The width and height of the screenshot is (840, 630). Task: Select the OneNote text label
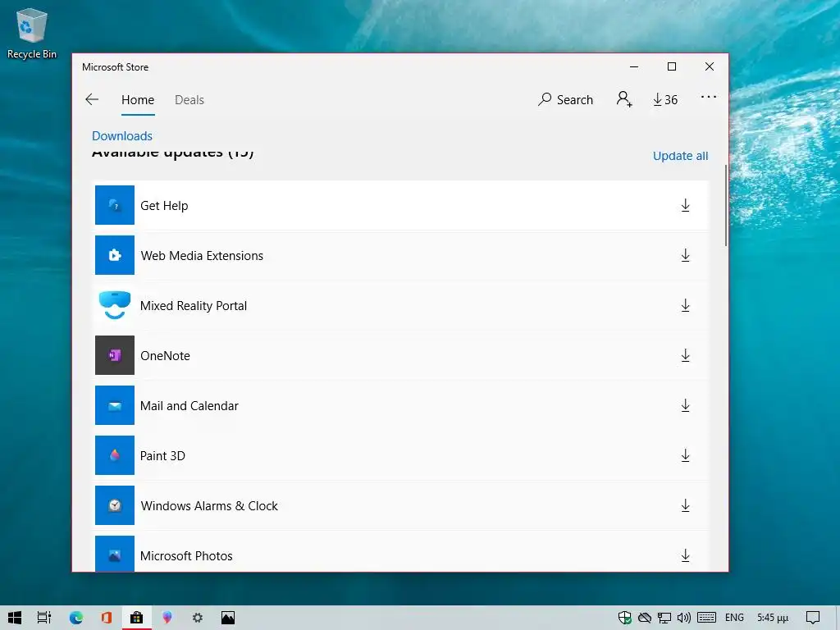(x=165, y=356)
